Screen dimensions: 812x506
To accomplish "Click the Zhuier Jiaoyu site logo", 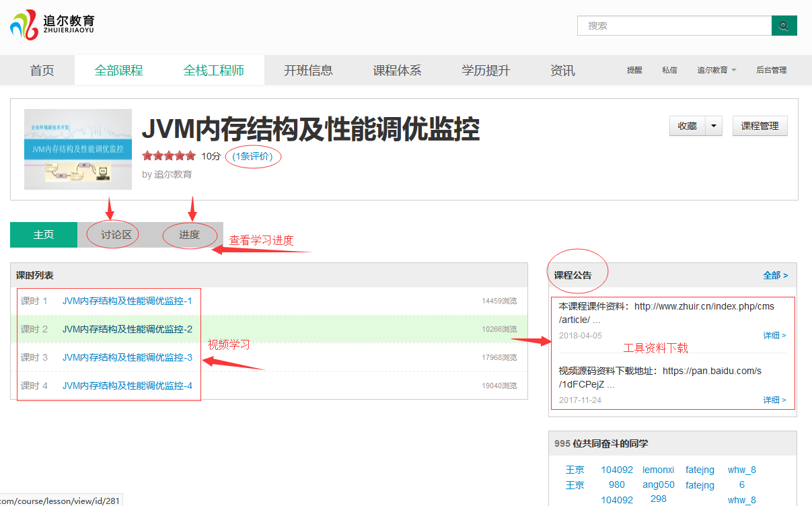I will point(52,24).
